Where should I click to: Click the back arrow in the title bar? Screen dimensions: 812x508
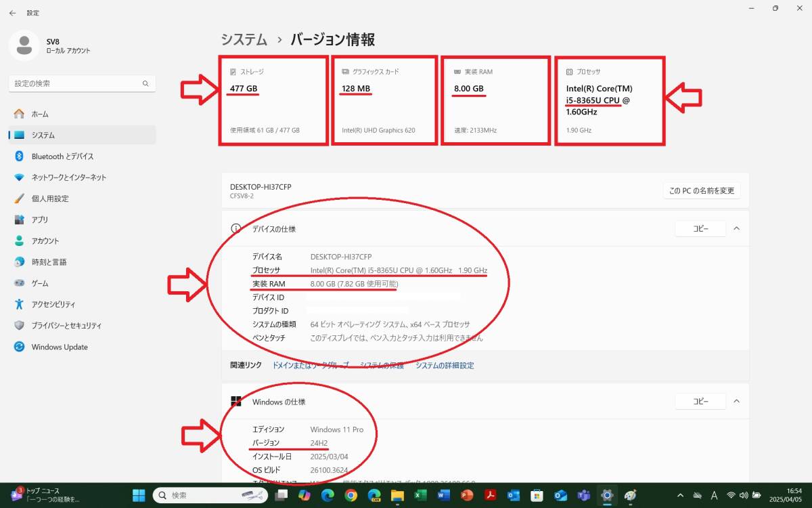click(13, 13)
